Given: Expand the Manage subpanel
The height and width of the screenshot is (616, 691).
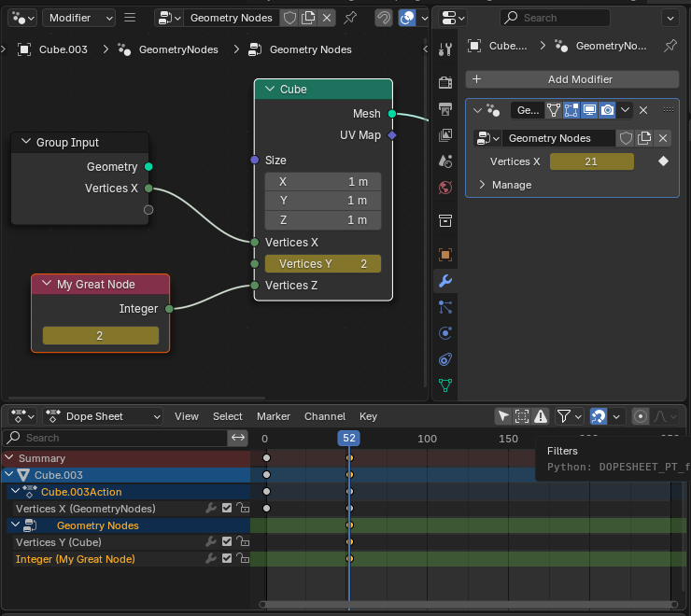Looking at the screenshot, I should pos(482,185).
